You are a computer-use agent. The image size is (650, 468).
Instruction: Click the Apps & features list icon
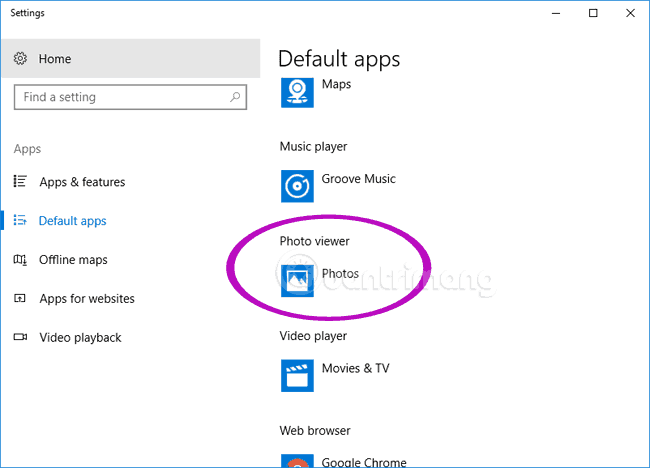tap(20, 182)
